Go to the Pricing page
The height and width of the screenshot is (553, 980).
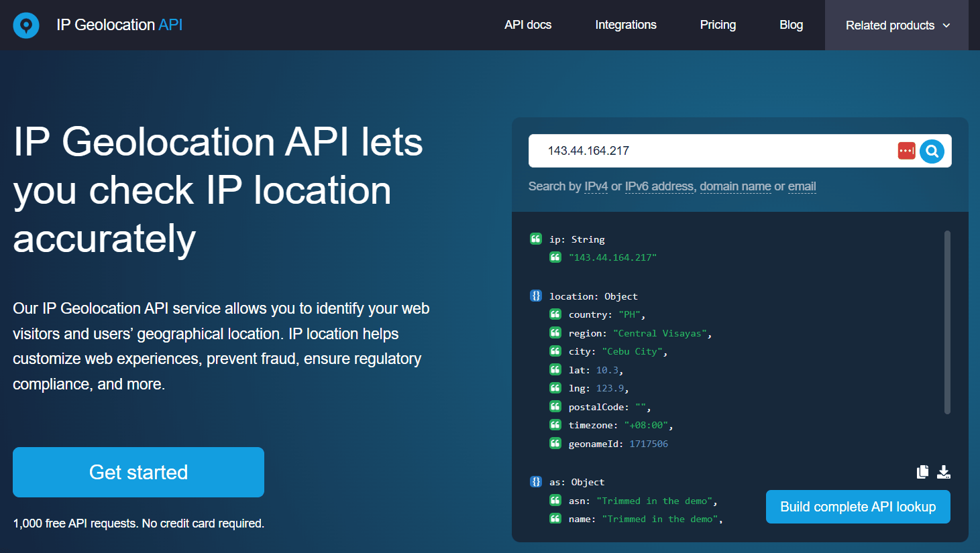tap(718, 25)
